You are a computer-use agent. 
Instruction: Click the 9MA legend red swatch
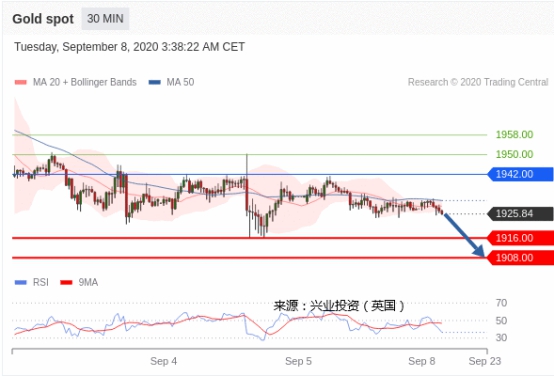[x=66, y=282]
